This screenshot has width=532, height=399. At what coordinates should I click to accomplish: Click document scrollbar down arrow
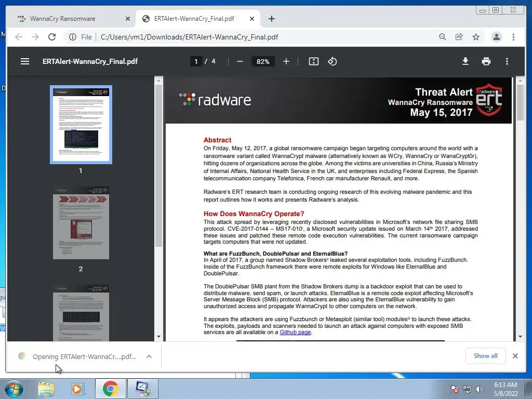[520, 337]
